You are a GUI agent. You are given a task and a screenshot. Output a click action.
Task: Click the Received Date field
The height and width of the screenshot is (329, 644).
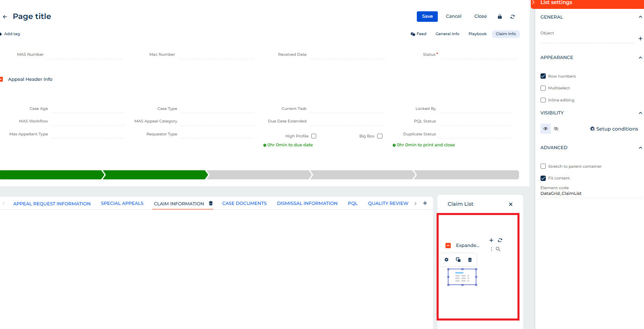[347, 55]
